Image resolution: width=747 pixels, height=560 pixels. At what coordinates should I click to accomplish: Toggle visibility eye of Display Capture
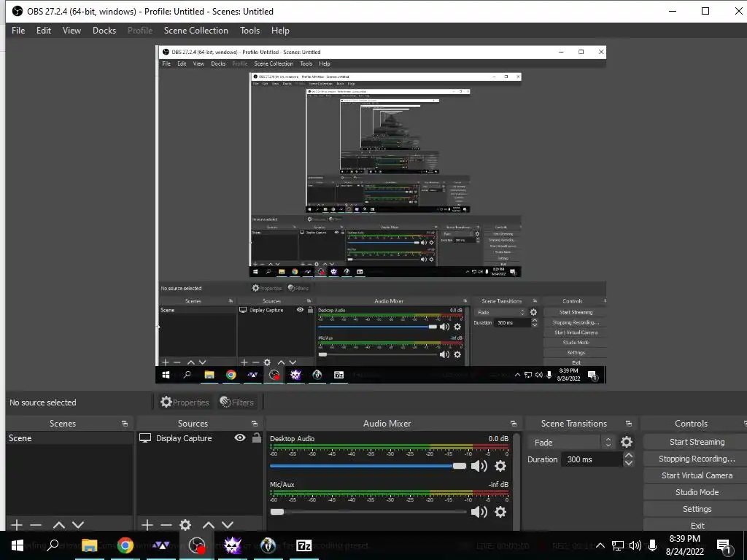click(240, 437)
